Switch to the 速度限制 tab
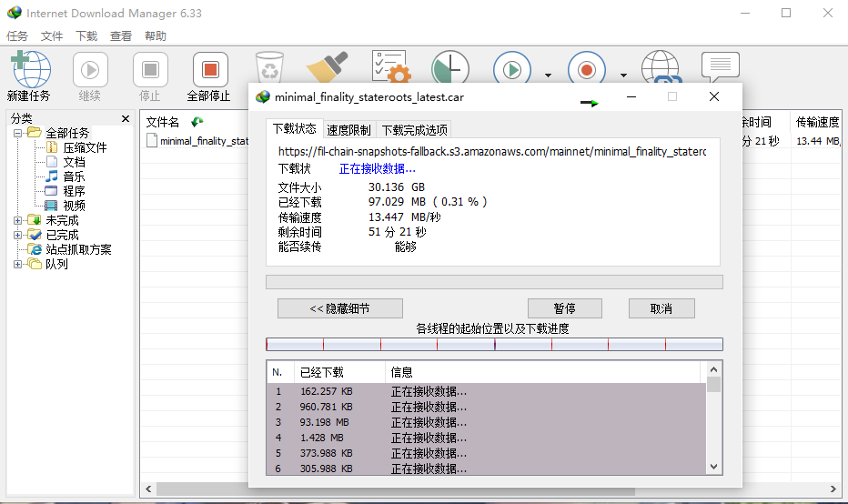Screen dimensions: 848x504 click(348, 130)
